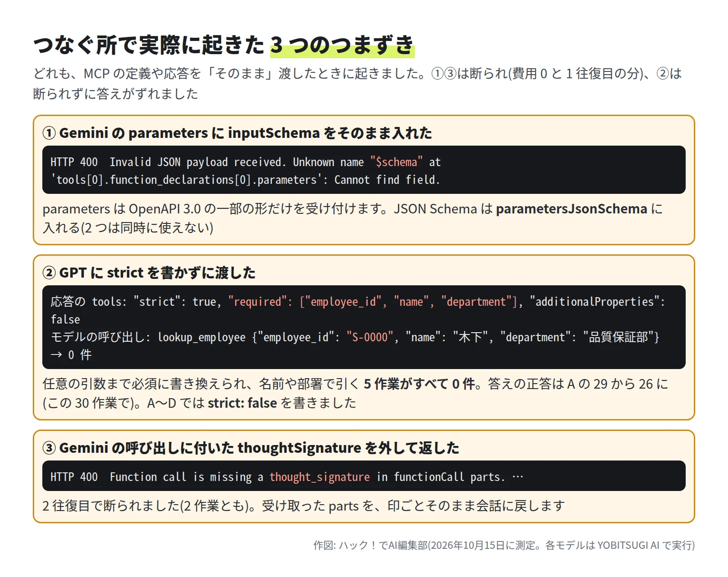
Task: Click the bold word 'parametersJsonSchema'
Action: [571, 209]
